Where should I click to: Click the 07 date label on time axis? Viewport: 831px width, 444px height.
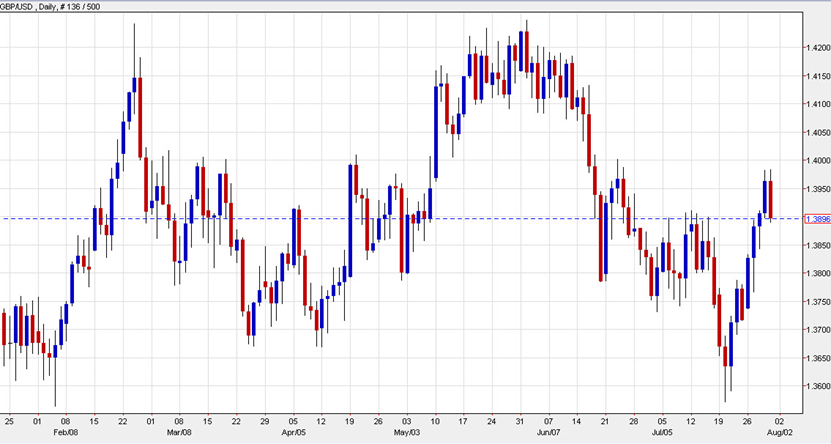(549, 422)
